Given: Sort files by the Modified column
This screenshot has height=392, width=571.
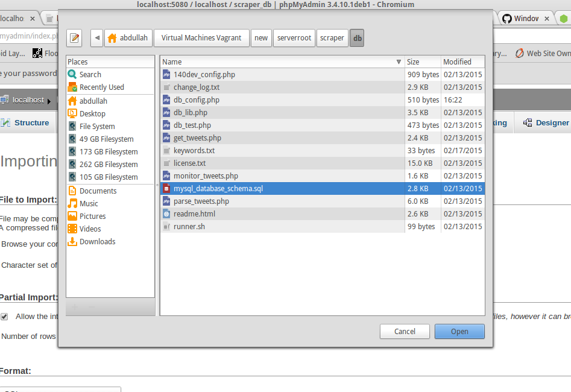Looking at the screenshot, I should pos(463,62).
